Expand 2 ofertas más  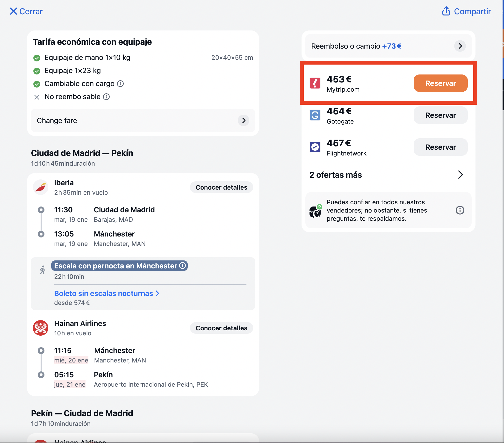tap(388, 175)
